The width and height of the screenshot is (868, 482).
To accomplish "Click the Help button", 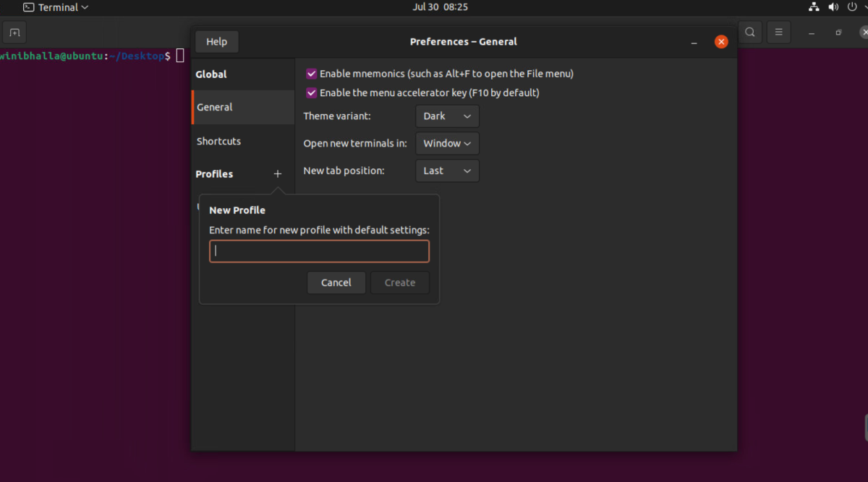I will (x=216, y=42).
